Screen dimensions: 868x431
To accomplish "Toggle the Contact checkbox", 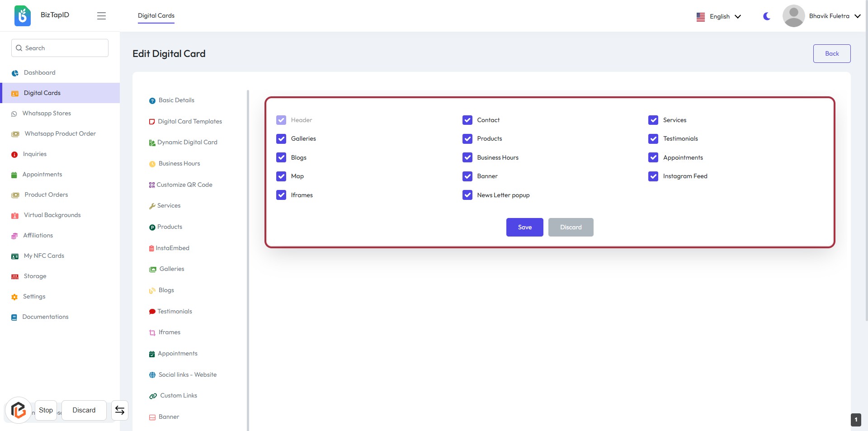I will coord(467,120).
